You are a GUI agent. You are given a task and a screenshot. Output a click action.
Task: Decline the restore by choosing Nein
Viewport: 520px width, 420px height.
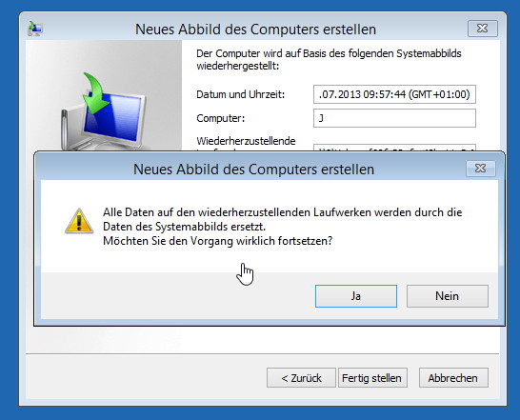pos(448,296)
